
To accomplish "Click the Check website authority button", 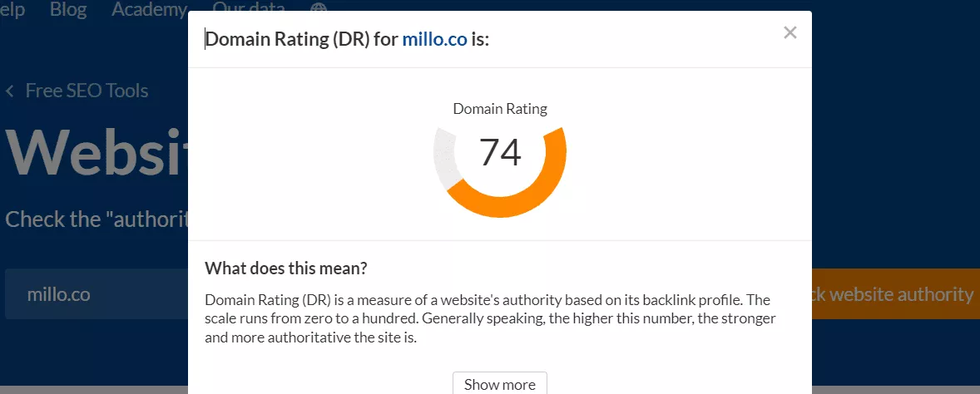I will (x=896, y=294).
